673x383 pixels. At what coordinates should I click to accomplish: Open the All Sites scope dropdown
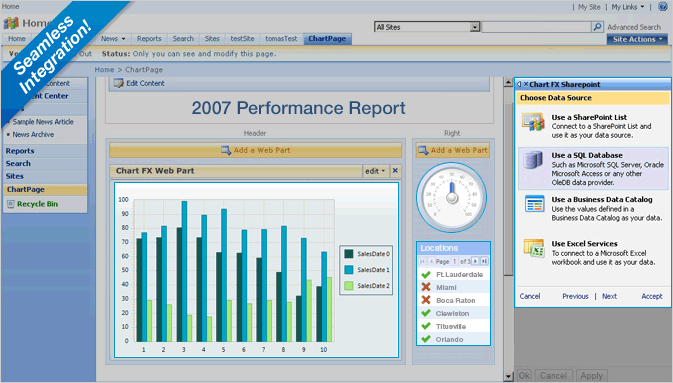click(475, 27)
